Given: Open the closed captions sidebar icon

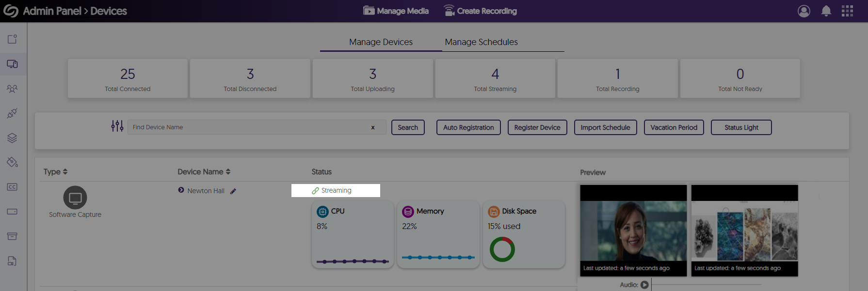Looking at the screenshot, I should click(x=12, y=187).
